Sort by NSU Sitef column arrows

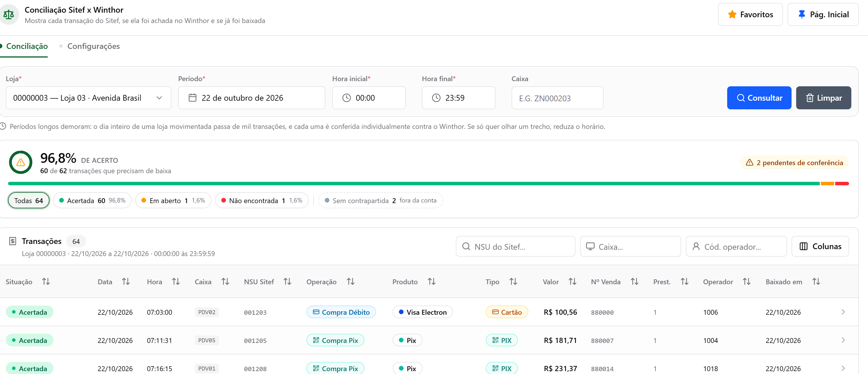(287, 281)
